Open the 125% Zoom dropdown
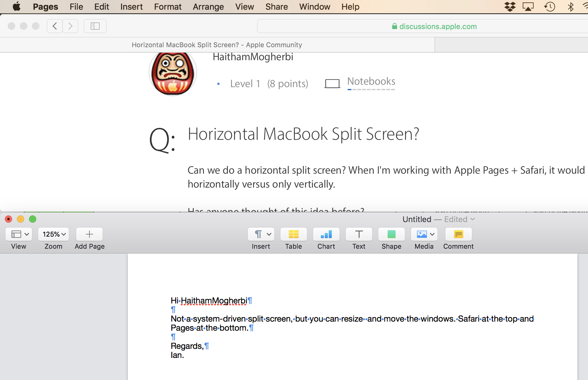 (53, 234)
